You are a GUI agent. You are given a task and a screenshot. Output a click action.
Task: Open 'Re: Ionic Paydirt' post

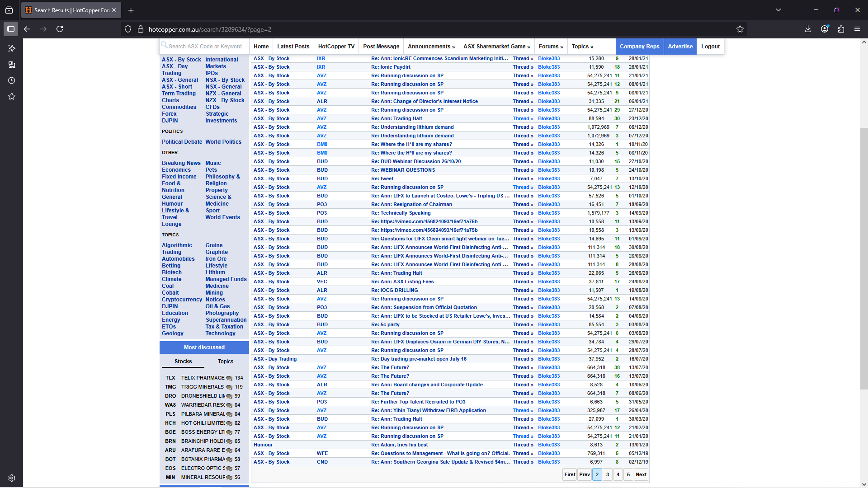coord(391,67)
